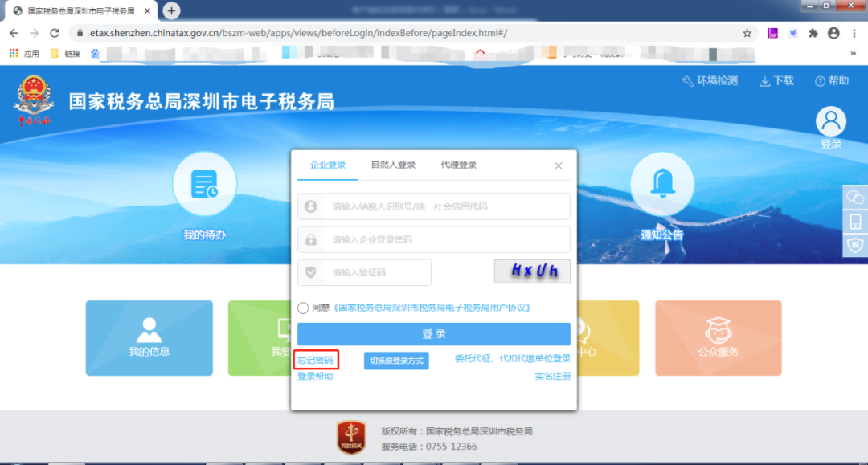This screenshot has width=868, height=465.
Task: Click the national emblem logo
Action: tap(34, 100)
